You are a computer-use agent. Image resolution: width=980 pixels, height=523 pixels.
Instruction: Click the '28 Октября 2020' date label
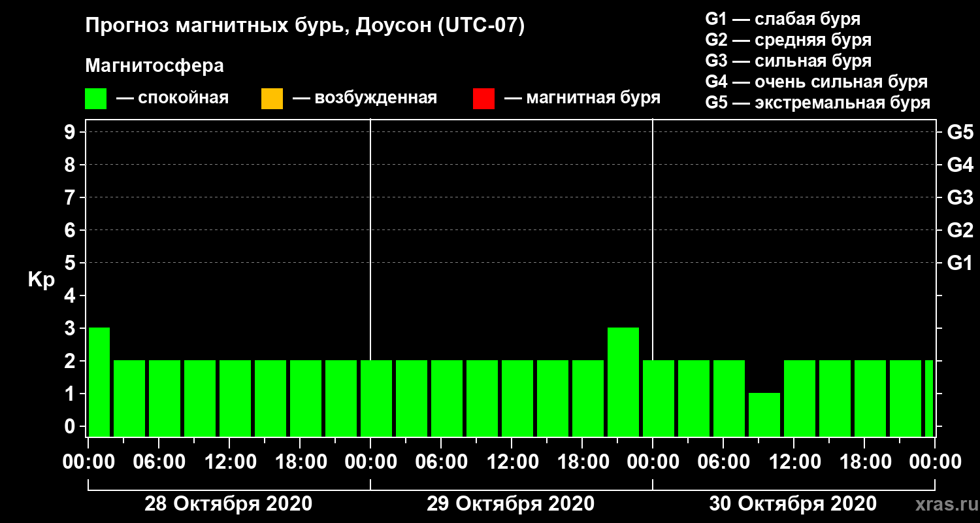click(x=228, y=504)
